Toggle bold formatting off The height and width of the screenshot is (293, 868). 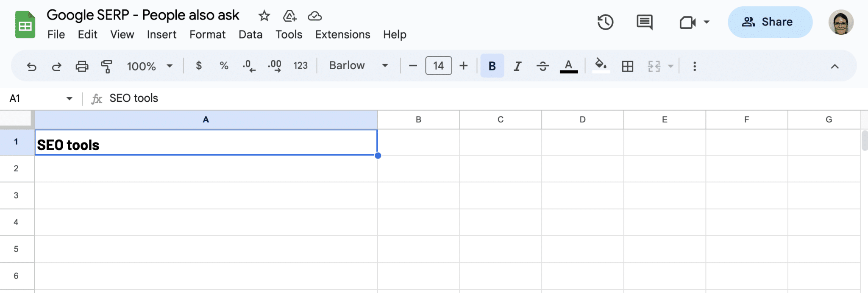492,66
